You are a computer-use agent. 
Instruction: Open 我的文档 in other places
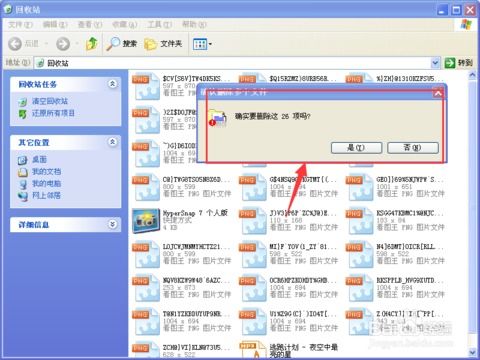(46, 172)
